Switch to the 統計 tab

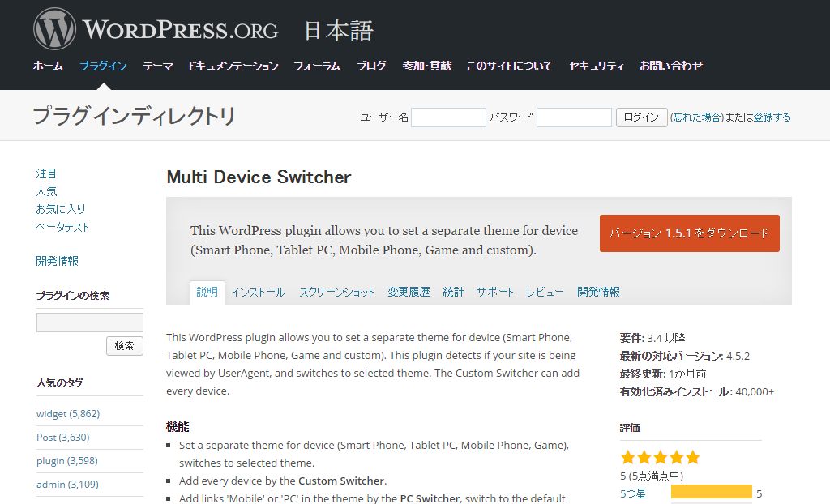point(453,293)
